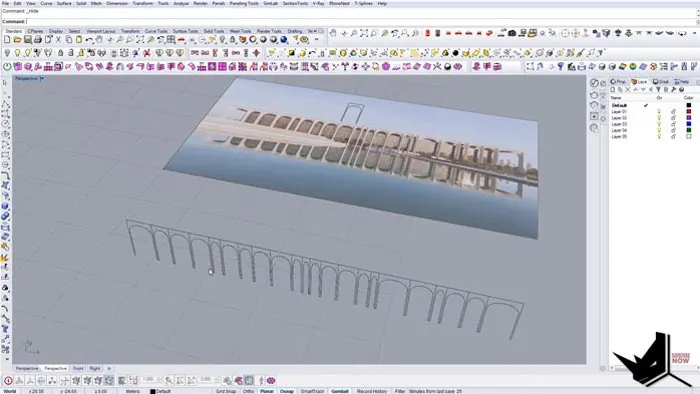700x394 pixels.
Task: Click the layers help globe icon
Action: point(682,90)
